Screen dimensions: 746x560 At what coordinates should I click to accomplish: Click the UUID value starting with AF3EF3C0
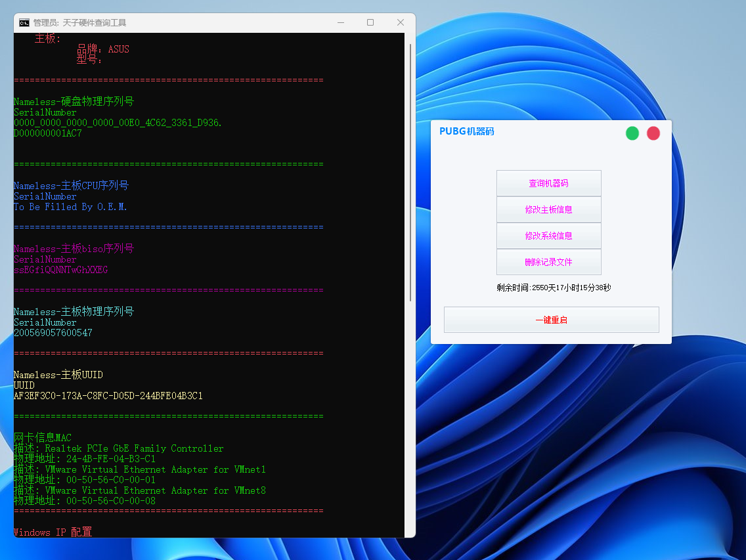(x=108, y=396)
